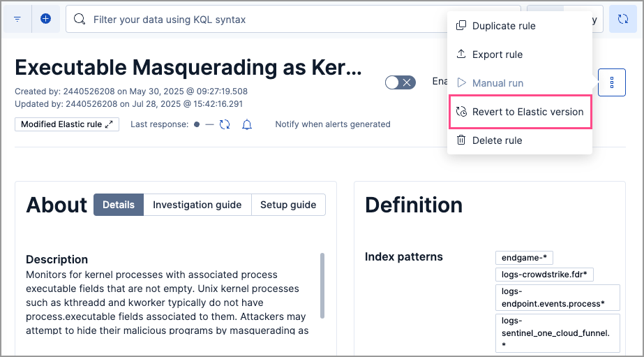The height and width of the screenshot is (357, 644).
Task: Click the filter options icon
Action: click(17, 20)
